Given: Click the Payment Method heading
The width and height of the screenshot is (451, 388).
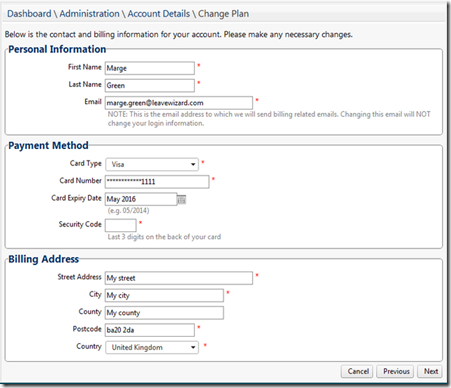Looking at the screenshot, I should pyautogui.click(x=48, y=146).
